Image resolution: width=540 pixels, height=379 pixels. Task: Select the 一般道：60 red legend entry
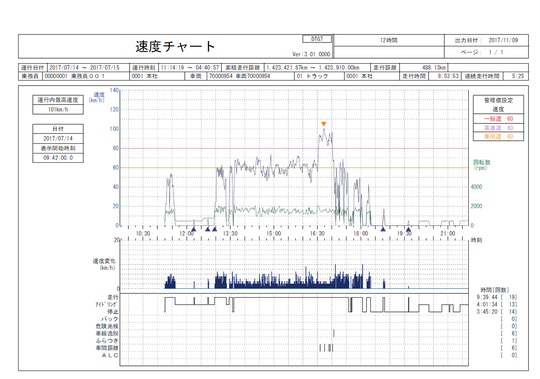[498, 119]
